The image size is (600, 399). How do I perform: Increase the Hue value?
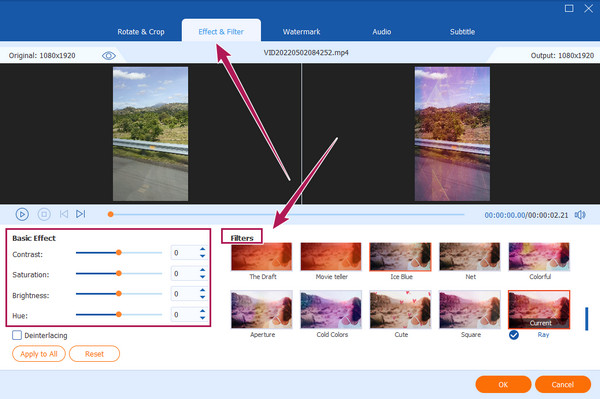click(202, 311)
